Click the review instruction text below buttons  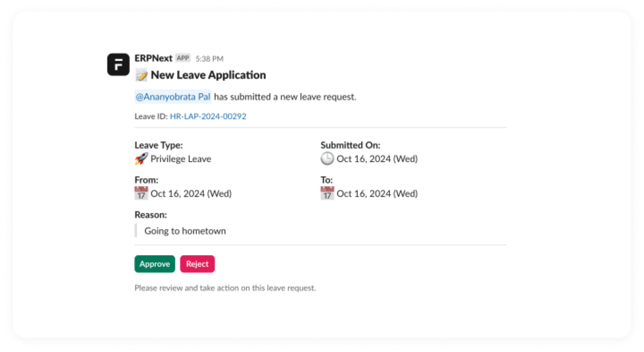tap(225, 288)
